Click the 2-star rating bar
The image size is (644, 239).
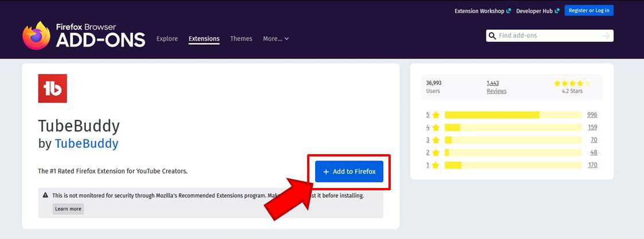click(513, 152)
